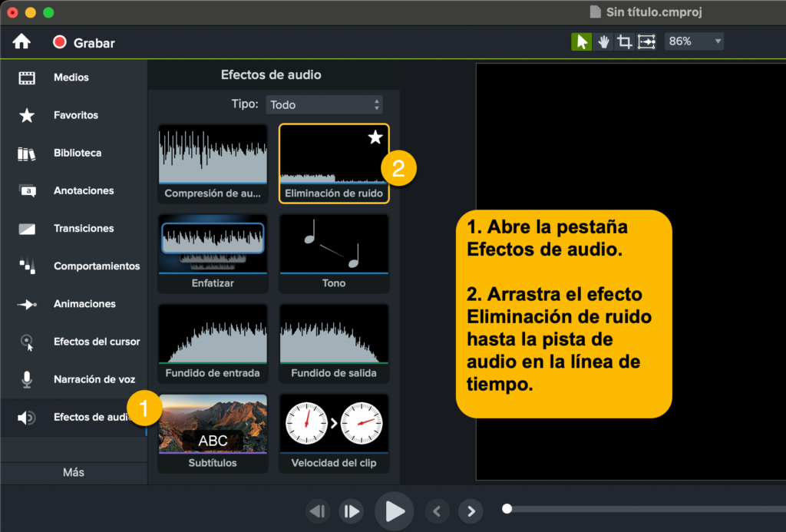Screen dimensions: 786x532
Task: Open the Biblioteca tab
Action: (x=74, y=153)
